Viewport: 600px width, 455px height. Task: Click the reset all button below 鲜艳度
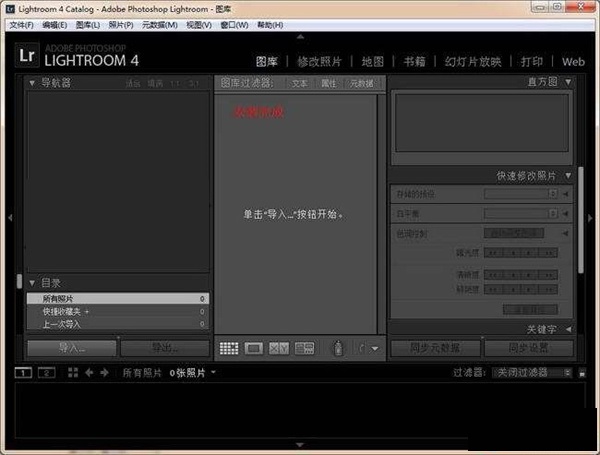[530, 309]
